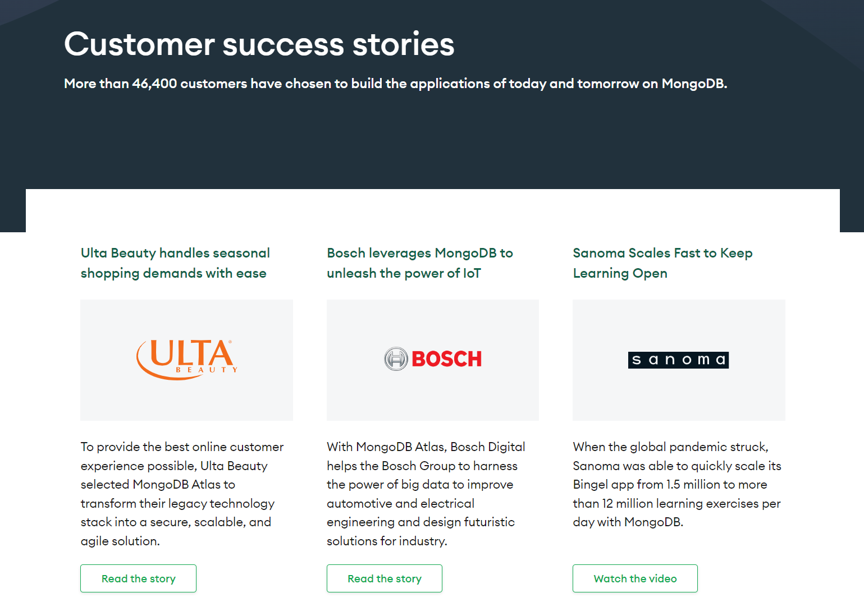Open the Sanoma Scales Fast headline
This screenshot has width=864, height=616.
(662, 263)
